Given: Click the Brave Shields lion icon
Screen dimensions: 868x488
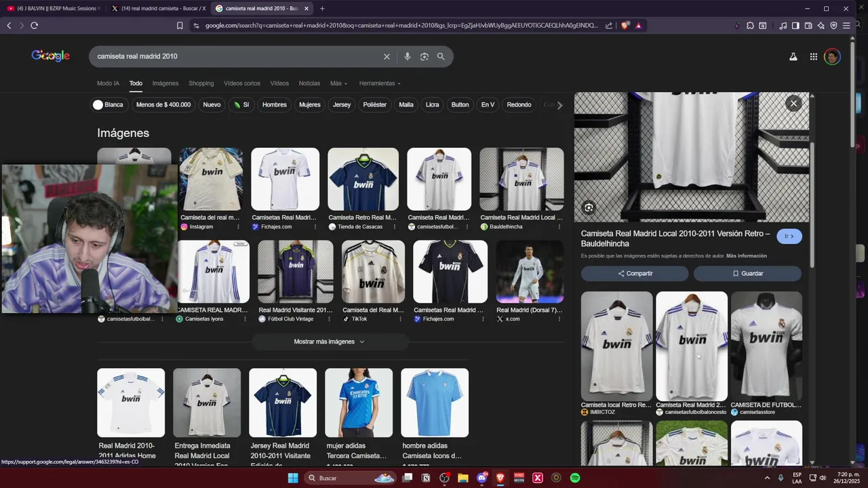Looking at the screenshot, I should pos(625,26).
